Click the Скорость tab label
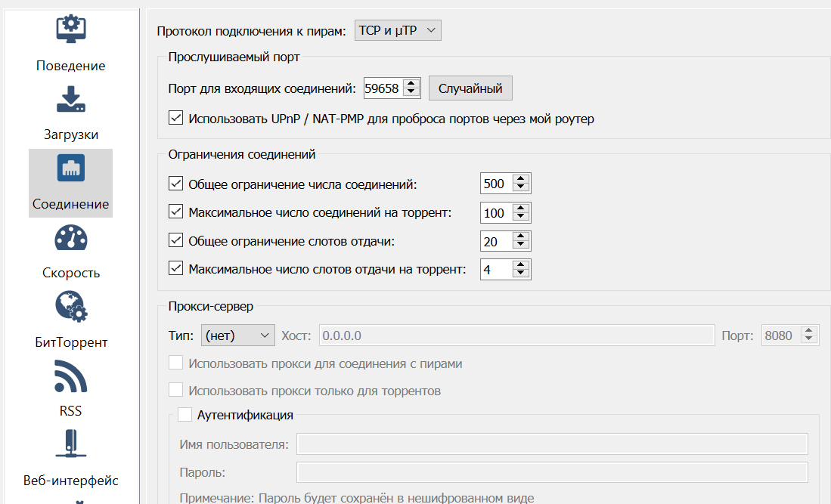Image resolution: width=831 pixels, height=504 pixels. (71, 273)
